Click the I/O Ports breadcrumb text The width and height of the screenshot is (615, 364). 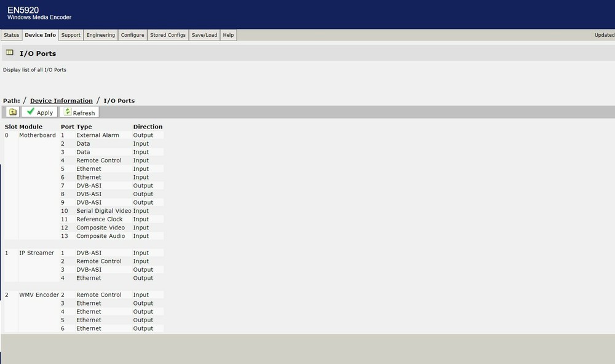(x=119, y=101)
